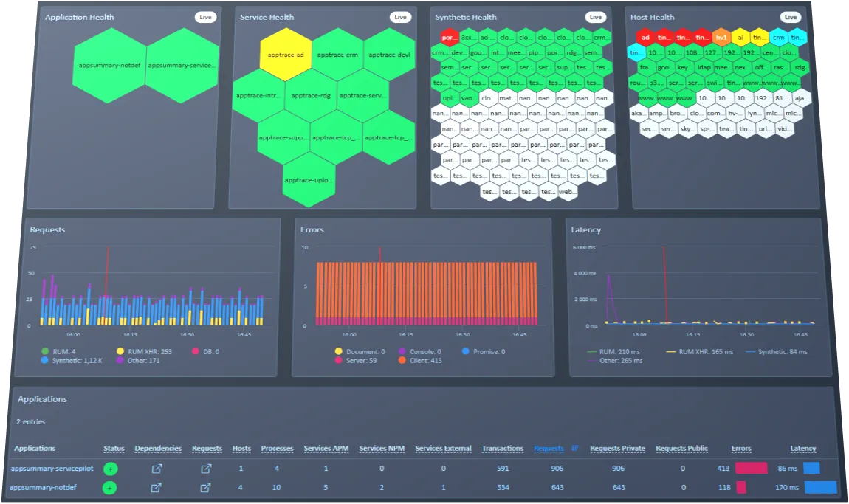Open the Dependencies icon for appsummary-servicepilot
Viewport: 849px width, 504px height.
coord(157,469)
